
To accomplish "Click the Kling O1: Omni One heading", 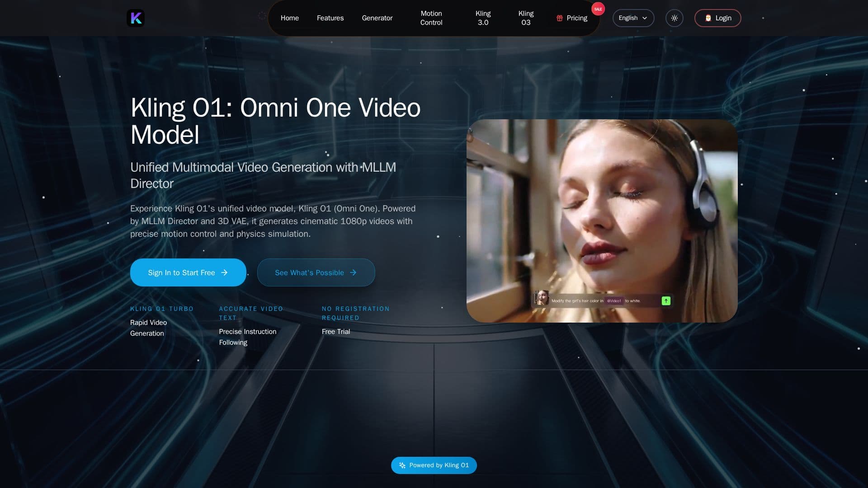I will tap(275, 121).
